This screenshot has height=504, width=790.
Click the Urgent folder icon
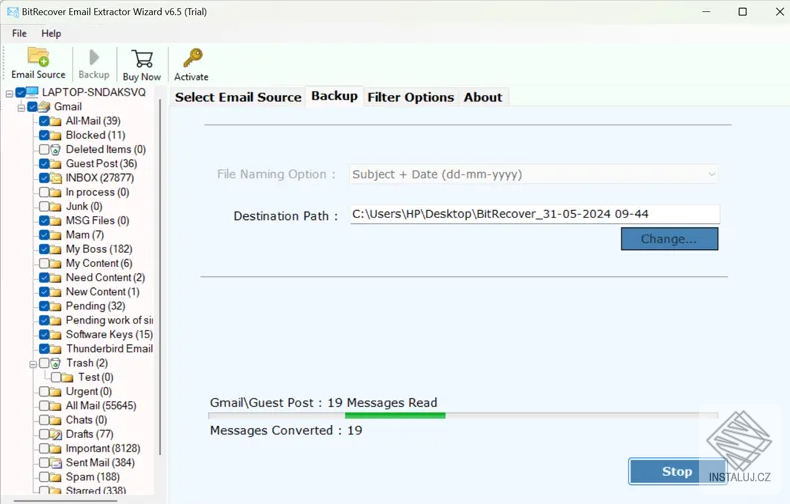[55, 392]
